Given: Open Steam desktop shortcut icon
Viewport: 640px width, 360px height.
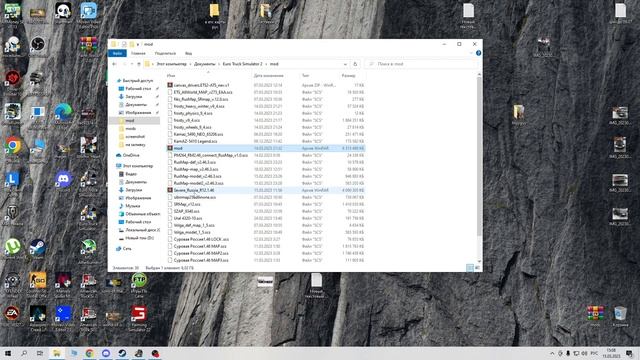Looking at the screenshot, I should tap(37, 248).
